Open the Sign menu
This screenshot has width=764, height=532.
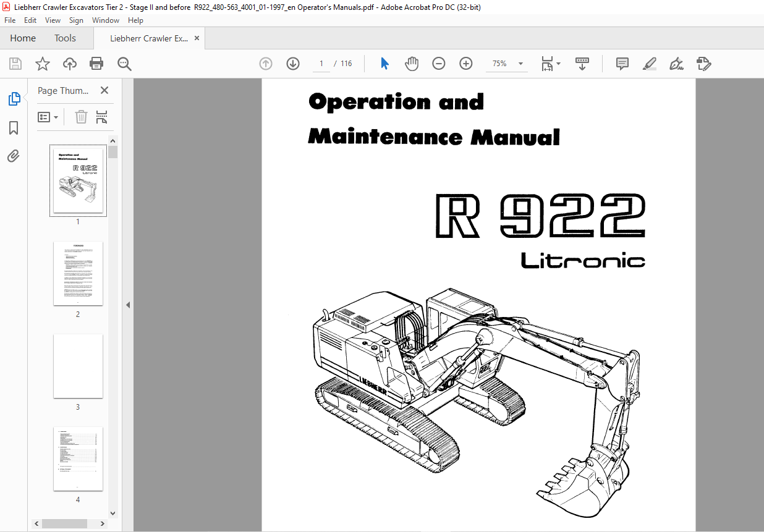[76, 20]
